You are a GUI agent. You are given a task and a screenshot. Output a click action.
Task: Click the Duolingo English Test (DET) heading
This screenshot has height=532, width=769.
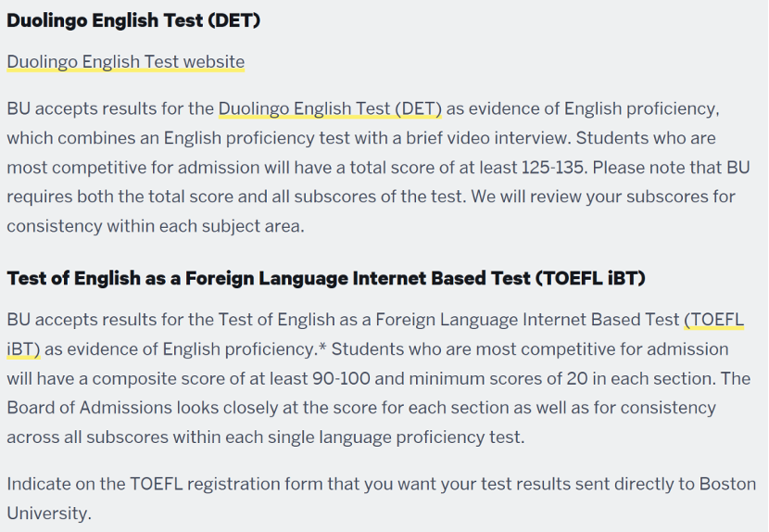[x=133, y=20]
